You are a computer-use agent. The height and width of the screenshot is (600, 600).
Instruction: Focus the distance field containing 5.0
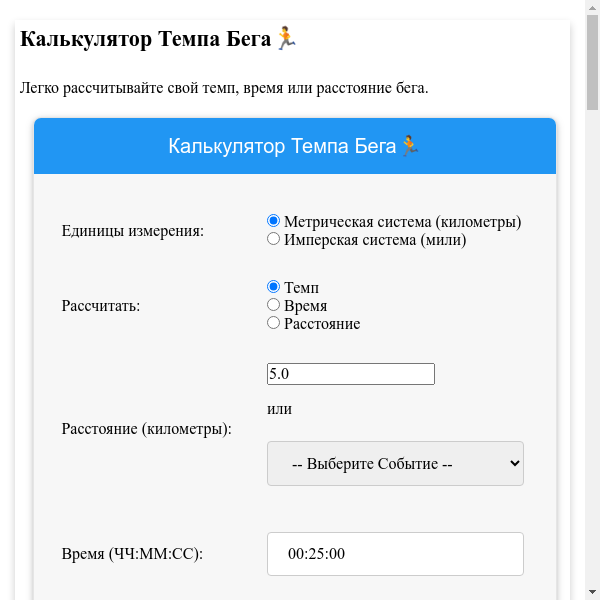click(x=350, y=374)
